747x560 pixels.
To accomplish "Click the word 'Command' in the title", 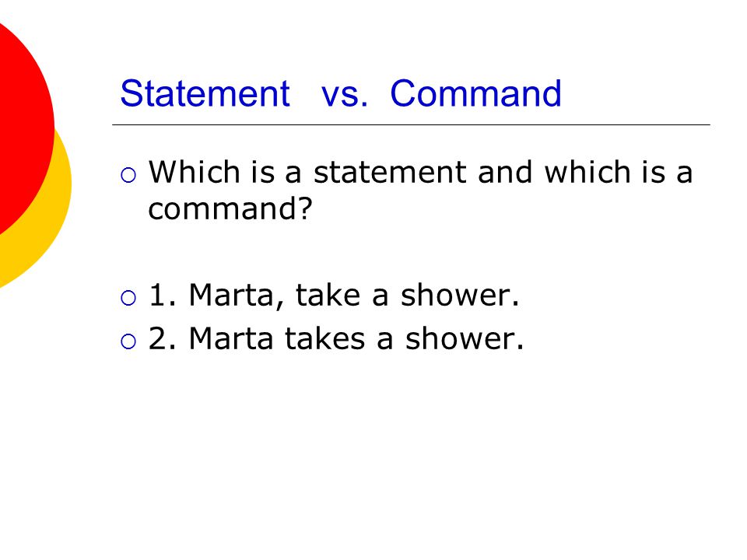I will coord(476,93).
